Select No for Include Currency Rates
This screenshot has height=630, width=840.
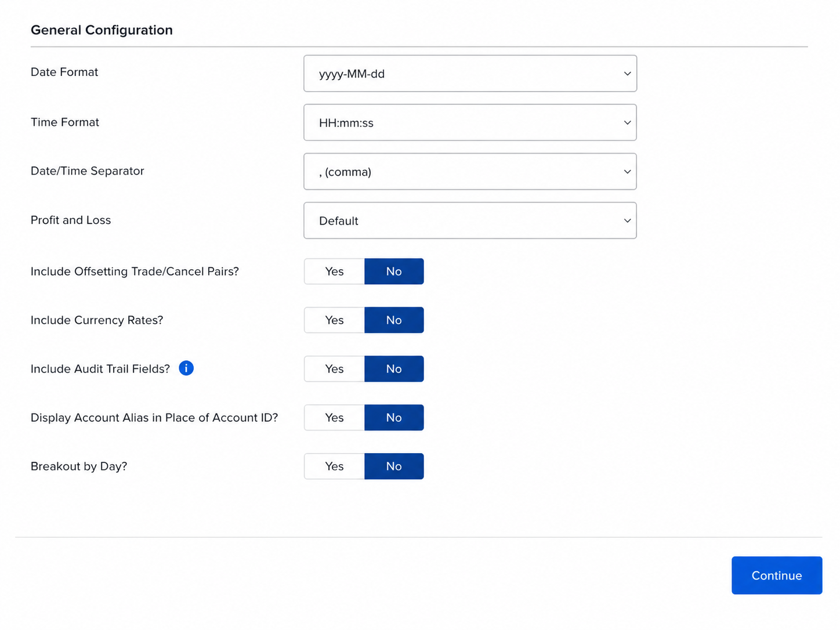click(x=394, y=320)
